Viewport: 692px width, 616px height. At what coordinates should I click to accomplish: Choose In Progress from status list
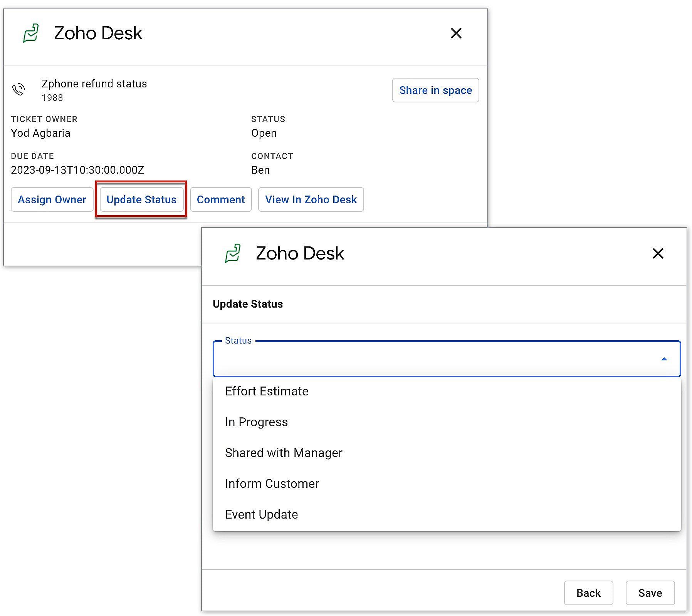[x=447, y=422]
